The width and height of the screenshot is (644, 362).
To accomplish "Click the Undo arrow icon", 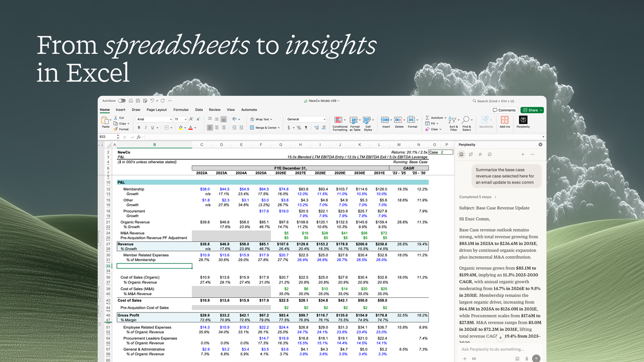I will coord(152,101).
